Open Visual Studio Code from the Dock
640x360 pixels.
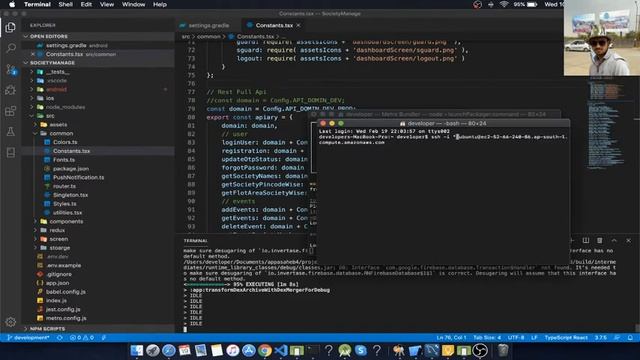tap(281, 350)
